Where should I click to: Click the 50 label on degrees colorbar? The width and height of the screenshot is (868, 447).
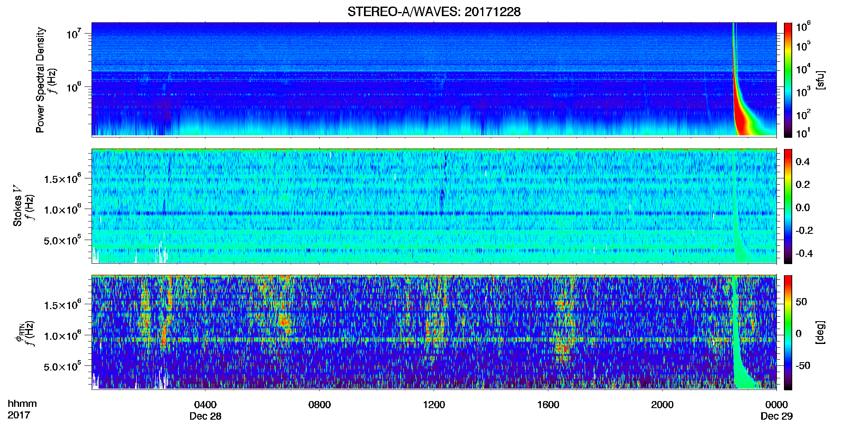tap(801, 302)
